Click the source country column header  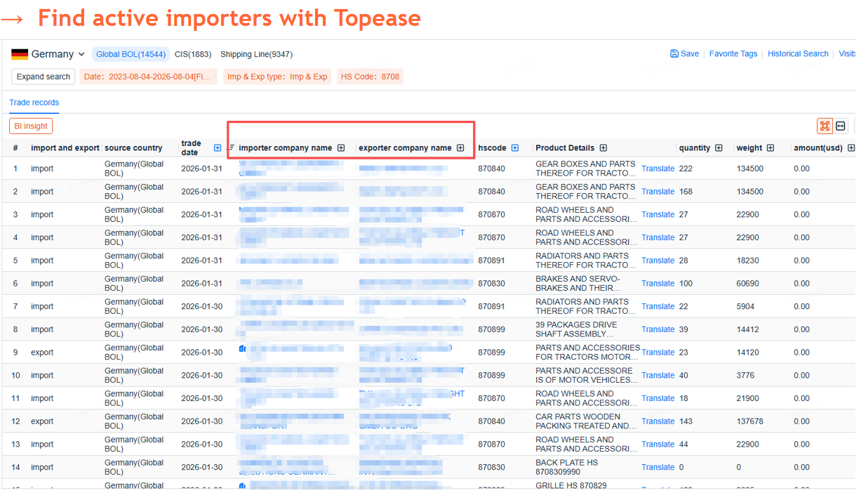(133, 148)
